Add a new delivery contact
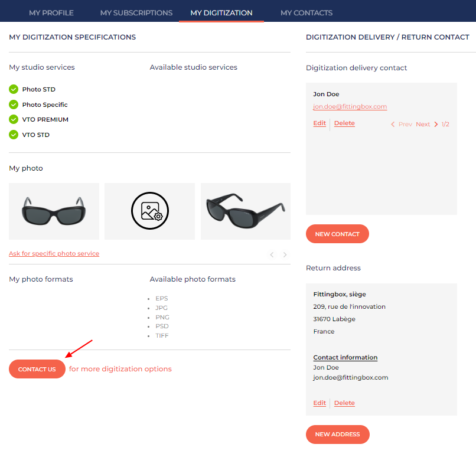476x454 pixels. point(337,234)
